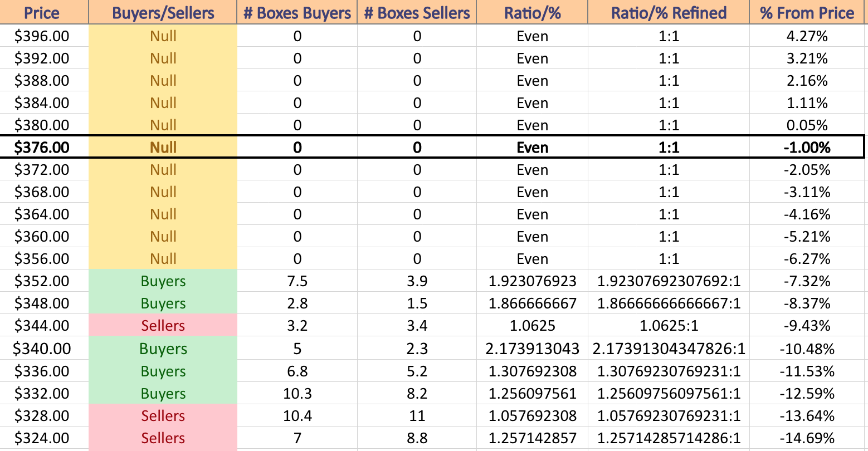Screen dimensions: 868x451
Task: Select the 4.27% from price cell
Action: [x=807, y=36]
